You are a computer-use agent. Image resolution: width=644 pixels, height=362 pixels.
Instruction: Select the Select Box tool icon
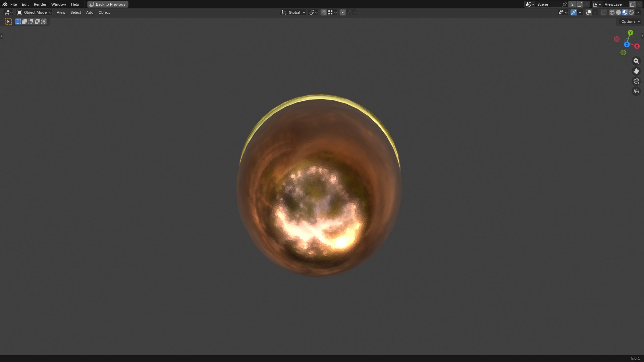(x=8, y=21)
